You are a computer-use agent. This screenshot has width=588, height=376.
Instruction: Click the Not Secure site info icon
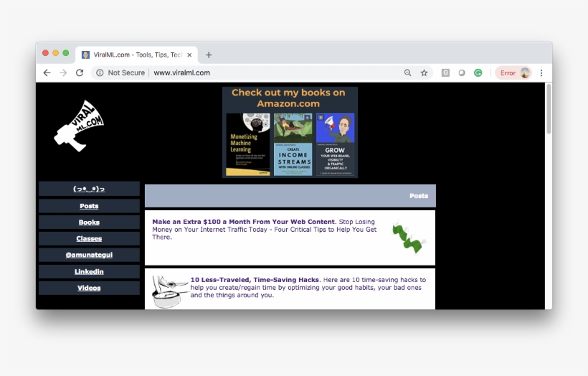tap(100, 72)
